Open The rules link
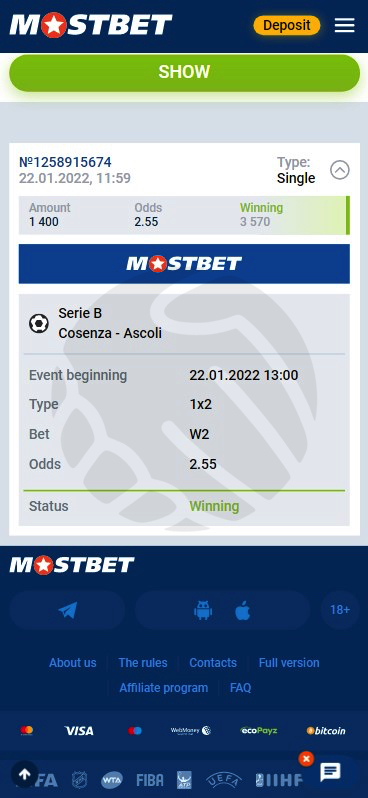This screenshot has width=368, height=798. [143, 663]
